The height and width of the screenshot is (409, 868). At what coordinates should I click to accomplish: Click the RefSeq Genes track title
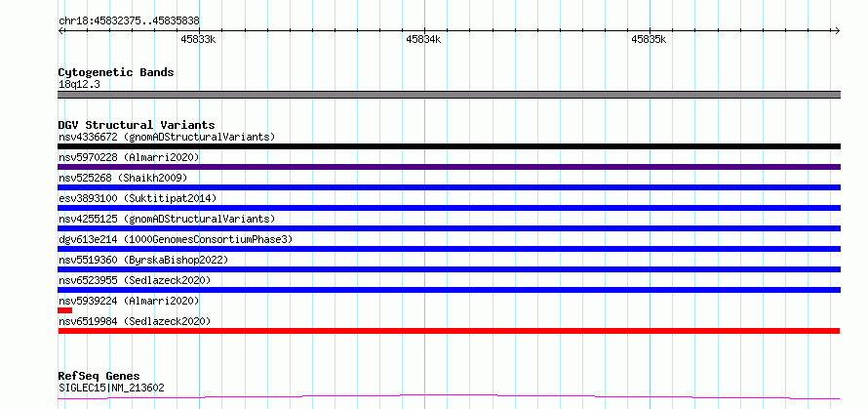point(99,377)
